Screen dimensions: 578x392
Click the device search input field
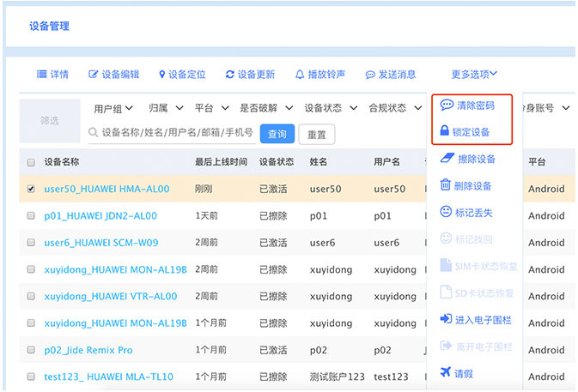tap(176, 133)
